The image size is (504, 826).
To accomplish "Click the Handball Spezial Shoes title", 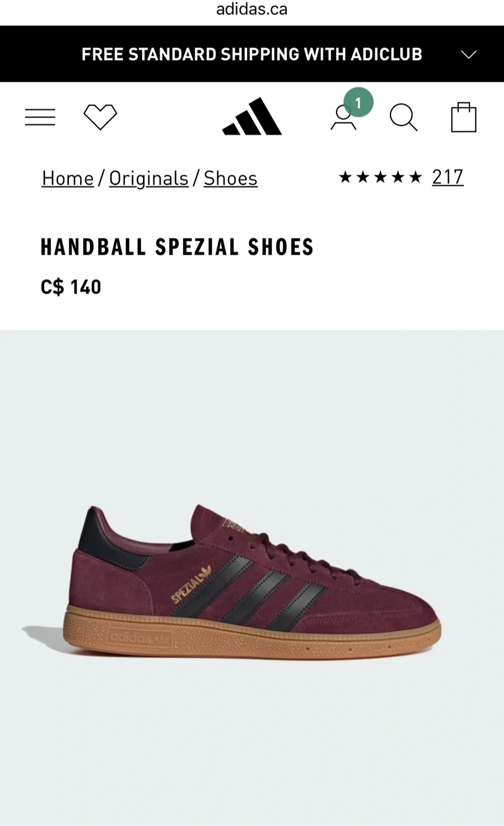I will pos(177,247).
